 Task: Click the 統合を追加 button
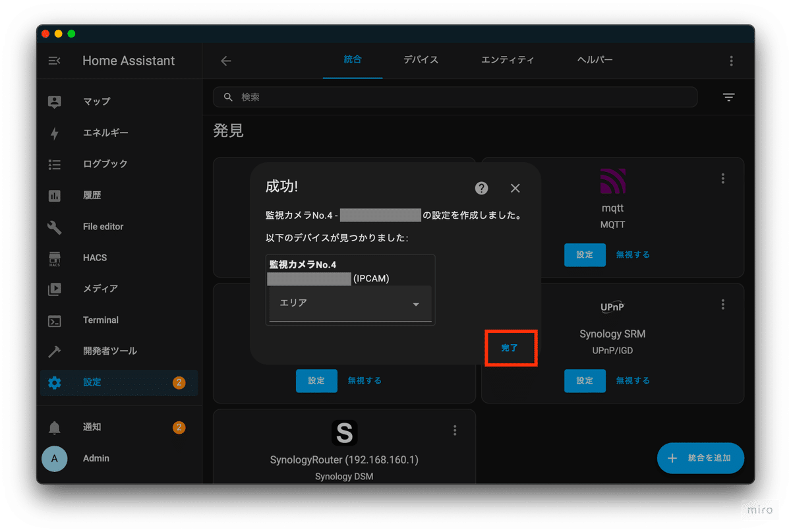[x=701, y=458]
